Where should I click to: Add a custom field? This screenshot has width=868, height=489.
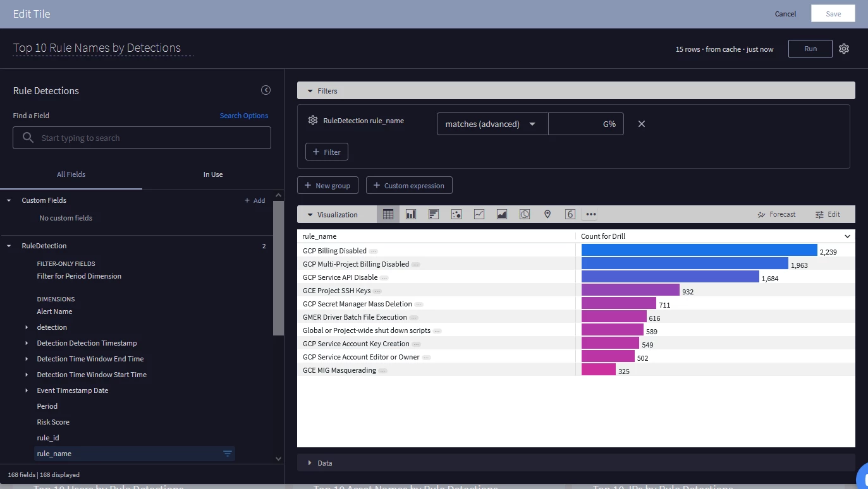[255, 200]
